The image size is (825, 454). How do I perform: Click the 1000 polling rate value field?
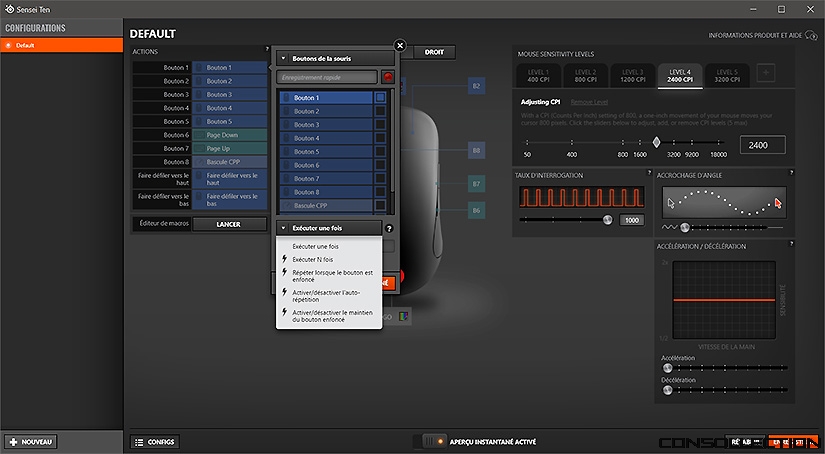[631, 220]
